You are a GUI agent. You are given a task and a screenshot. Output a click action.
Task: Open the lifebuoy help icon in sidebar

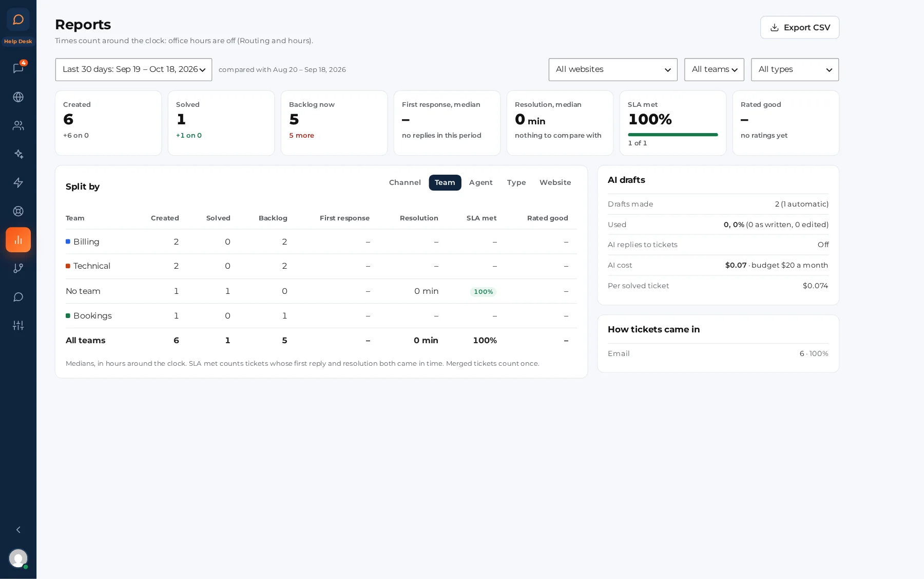click(x=18, y=211)
